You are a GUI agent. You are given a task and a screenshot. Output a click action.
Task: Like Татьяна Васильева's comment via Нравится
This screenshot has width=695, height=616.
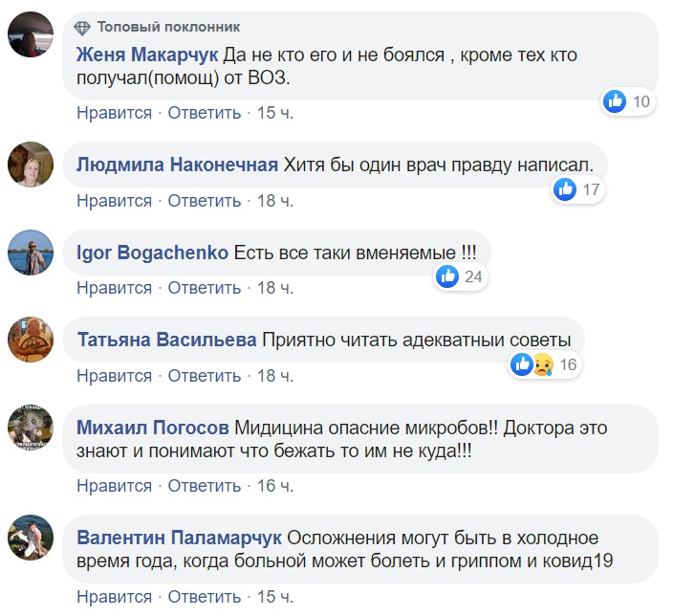click(x=115, y=376)
